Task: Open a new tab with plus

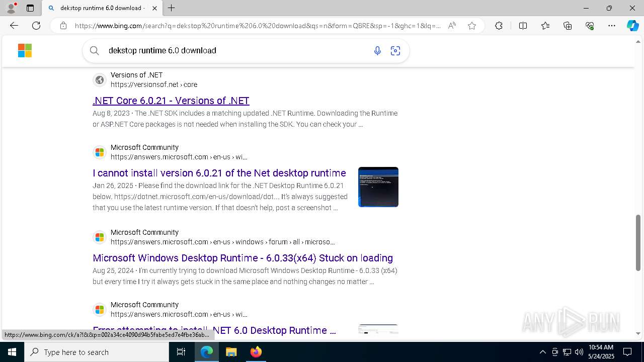Action: pyautogui.click(x=172, y=8)
